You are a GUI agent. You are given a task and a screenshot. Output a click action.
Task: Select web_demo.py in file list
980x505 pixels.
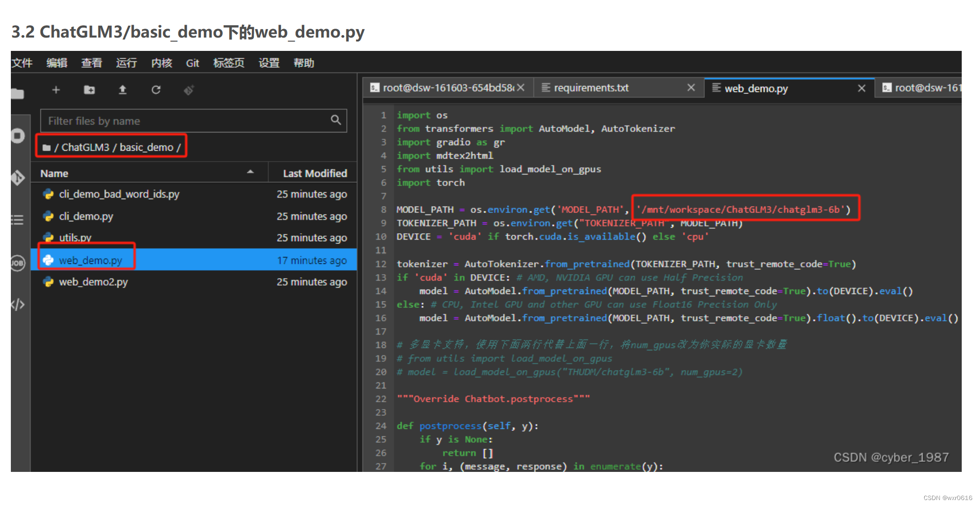click(x=194, y=260)
